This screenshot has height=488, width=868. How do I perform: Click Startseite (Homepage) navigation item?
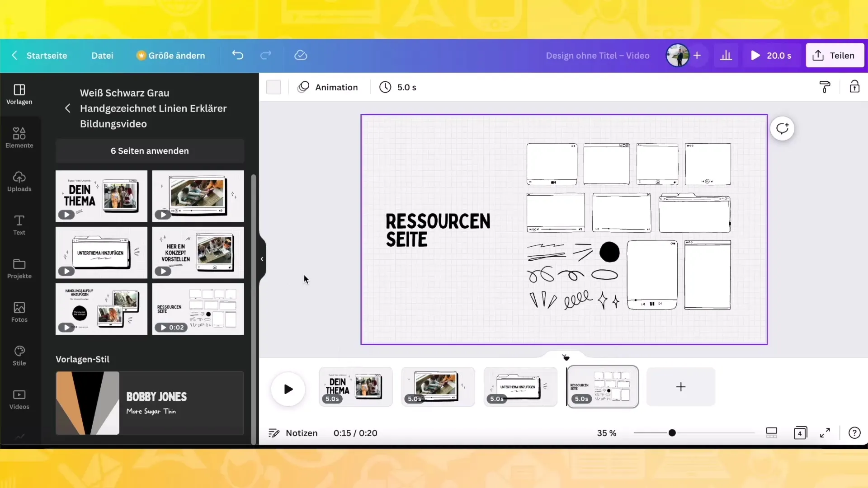(x=47, y=55)
